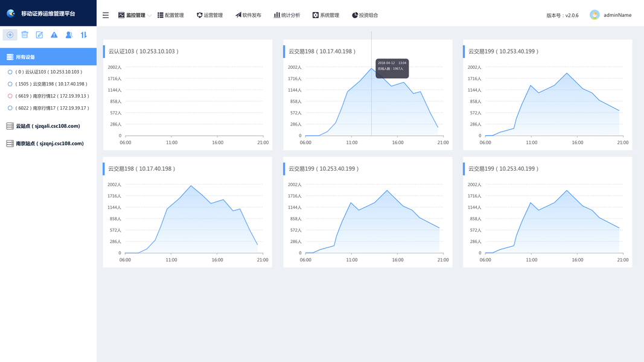Image resolution: width=644 pixels, height=362 pixels.
Task: Click (6022) 南京行情17 device entry text
Action: coord(52,108)
